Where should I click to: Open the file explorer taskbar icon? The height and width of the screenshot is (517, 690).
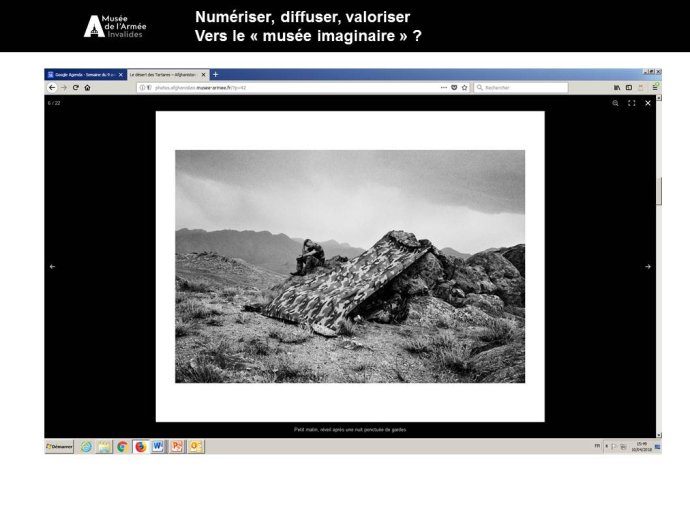point(104,447)
